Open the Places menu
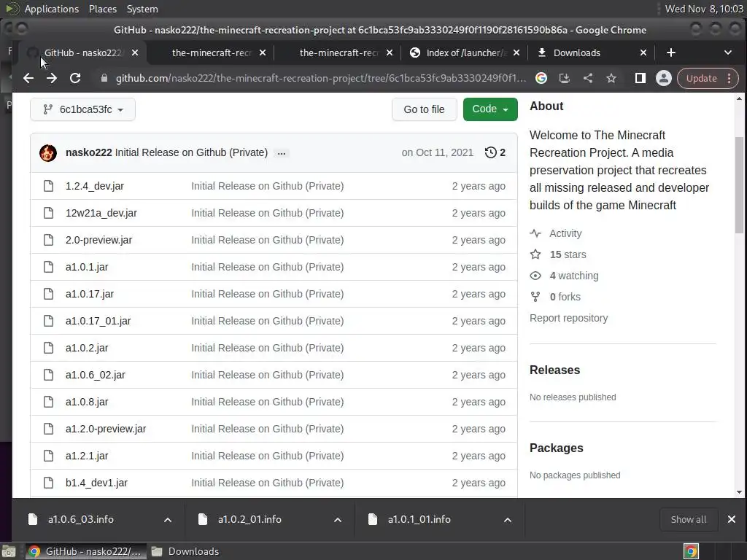This screenshot has width=747, height=560. click(x=102, y=9)
